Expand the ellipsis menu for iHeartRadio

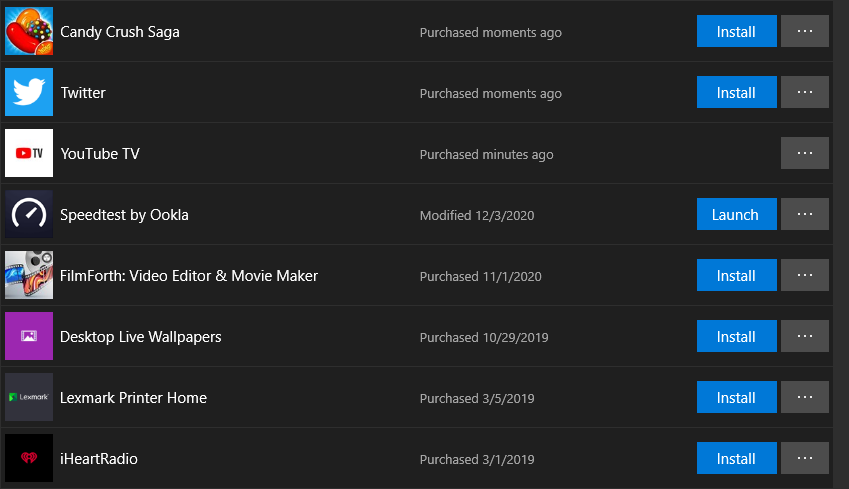pyautogui.click(x=805, y=458)
